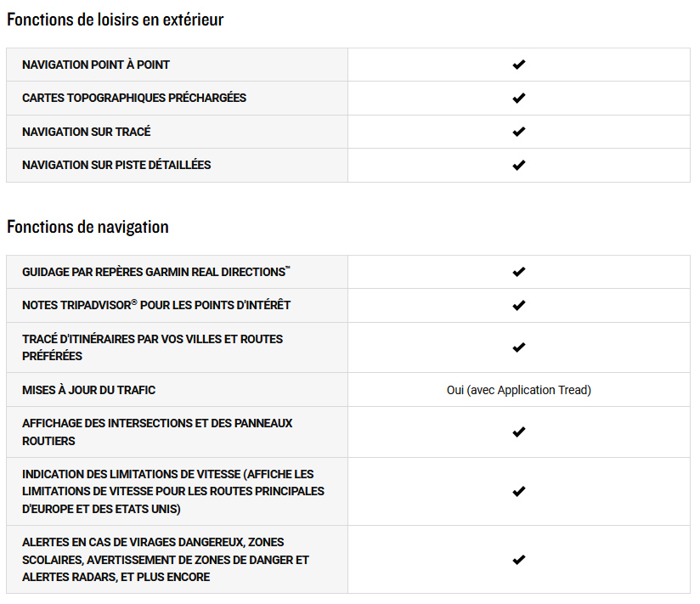The height and width of the screenshot is (604, 700).
Task: Click the Garmin Real Directions checkmark
Action: point(519,272)
